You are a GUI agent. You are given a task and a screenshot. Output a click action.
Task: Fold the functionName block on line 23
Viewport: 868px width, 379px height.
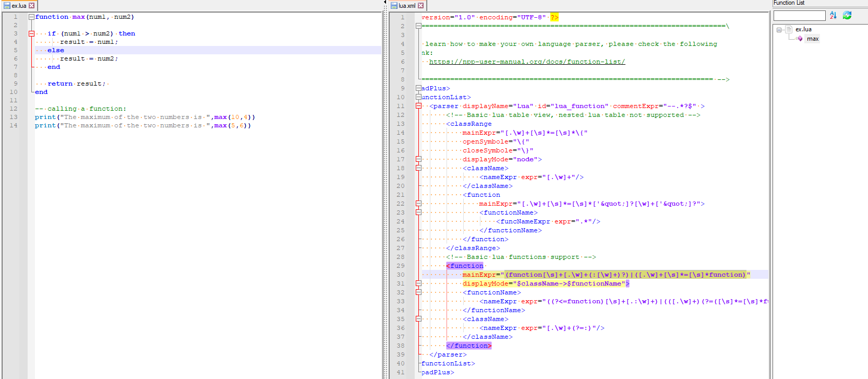pos(418,212)
